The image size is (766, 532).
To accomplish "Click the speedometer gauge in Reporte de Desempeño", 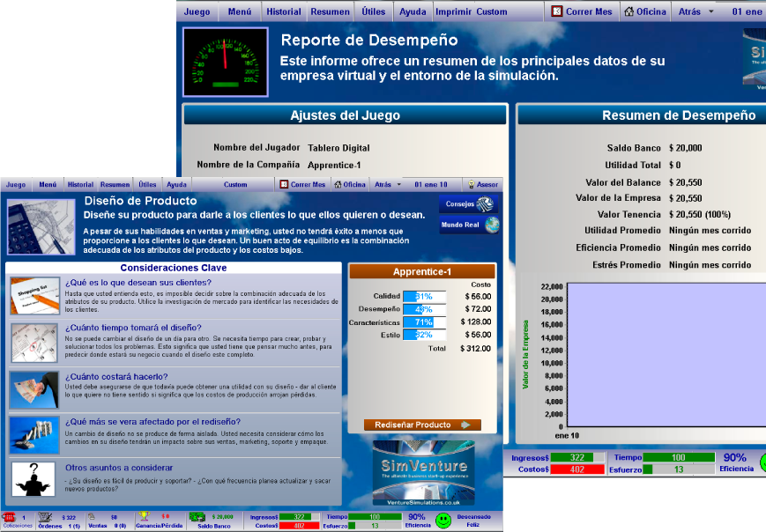I will pyautogui.click(x=225, y=62).
